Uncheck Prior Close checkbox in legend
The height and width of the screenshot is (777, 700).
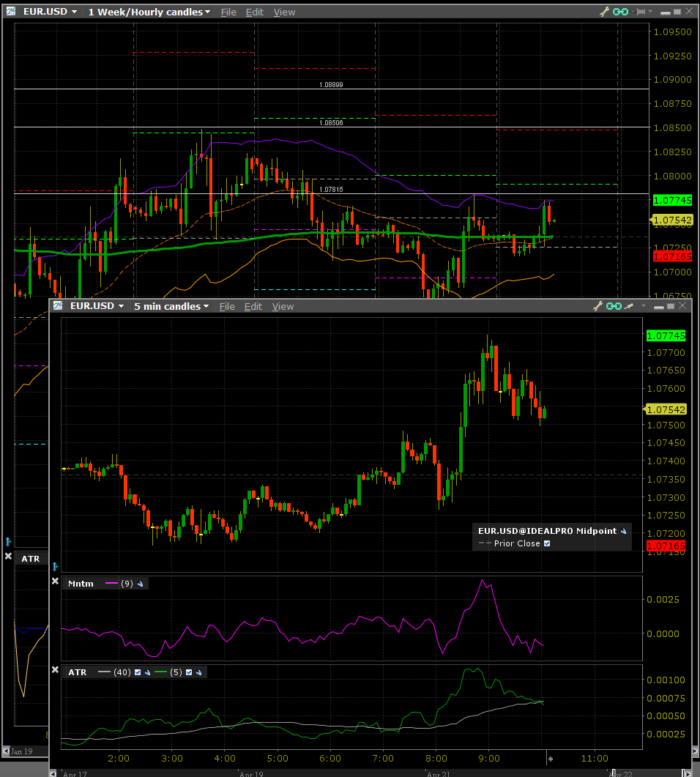click(x=547, y=543)
